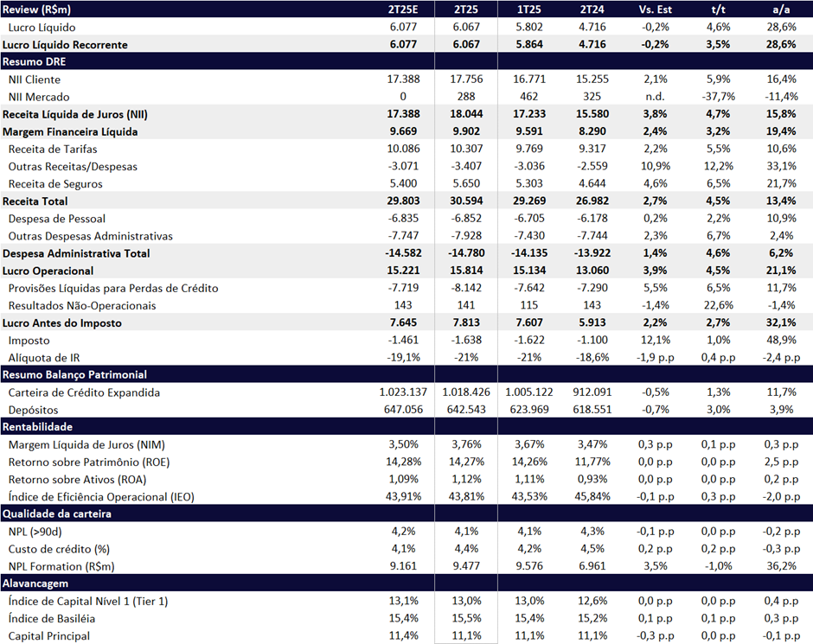
Task: Click the a/a column header
Action: click(781, 10)
